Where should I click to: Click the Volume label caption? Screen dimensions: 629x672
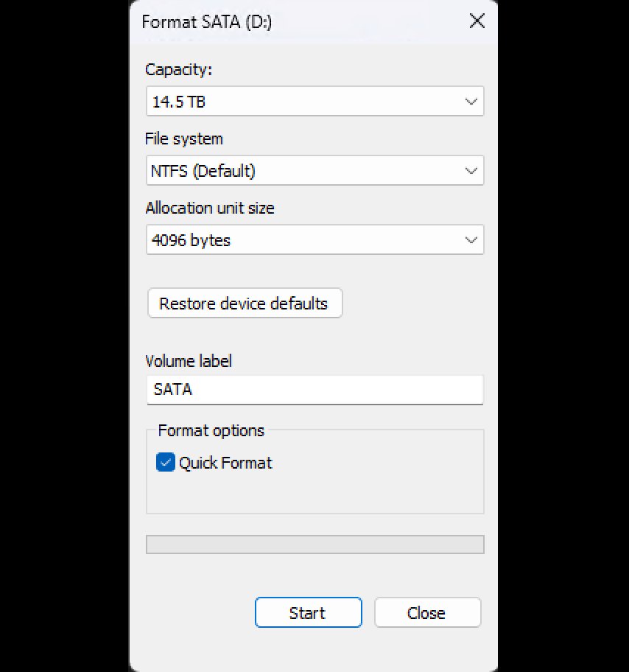pyautogui.click(x=189, y=361)
